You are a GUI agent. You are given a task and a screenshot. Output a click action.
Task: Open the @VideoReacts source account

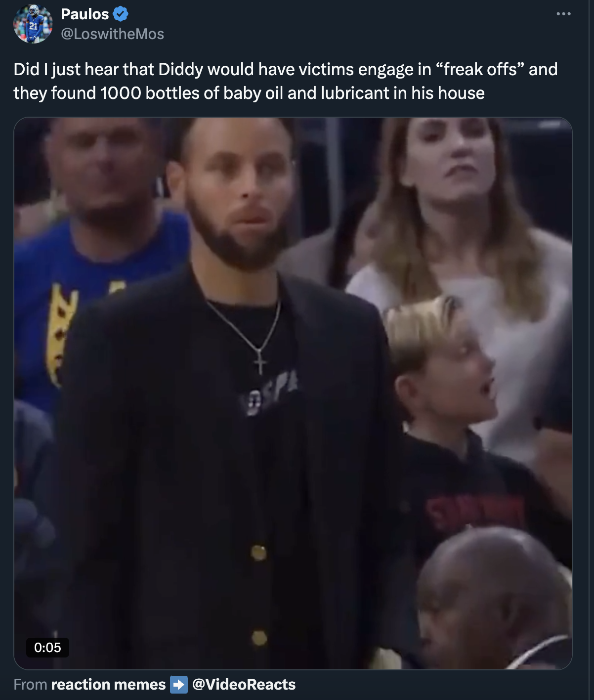tap(244, 685)
